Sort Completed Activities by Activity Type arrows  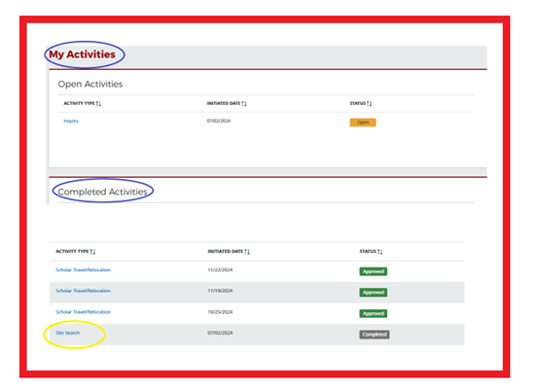(92, 252)
